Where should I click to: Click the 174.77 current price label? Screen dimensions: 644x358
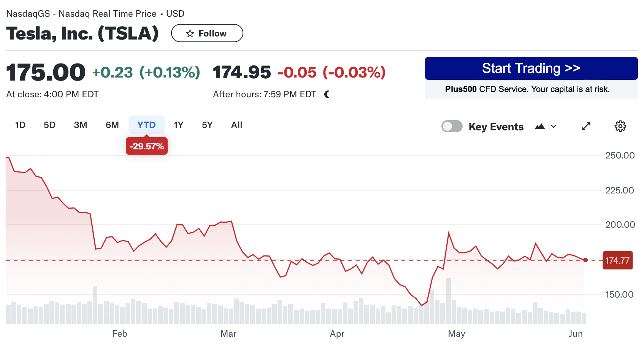[617, 261]
